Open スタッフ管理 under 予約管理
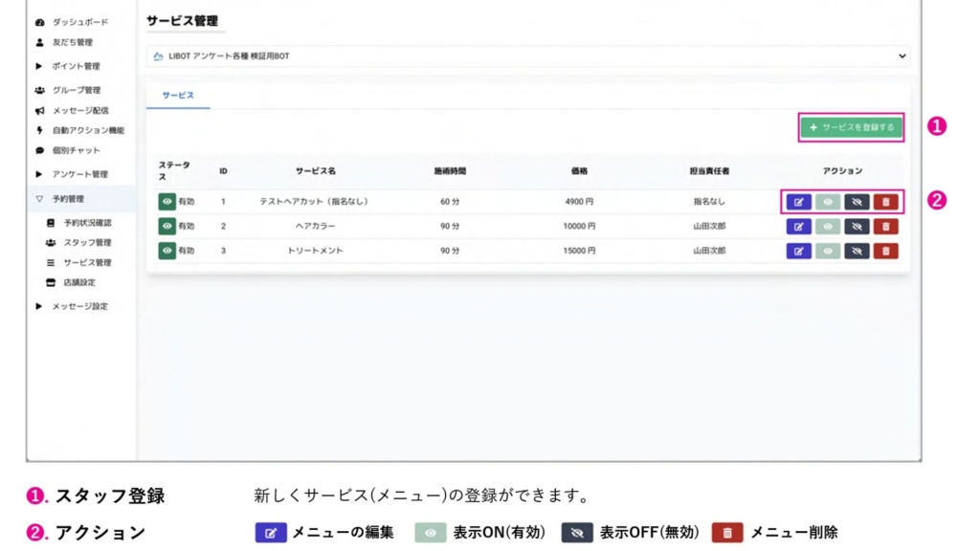The image size is (980, 551). (x=87, y=243)
